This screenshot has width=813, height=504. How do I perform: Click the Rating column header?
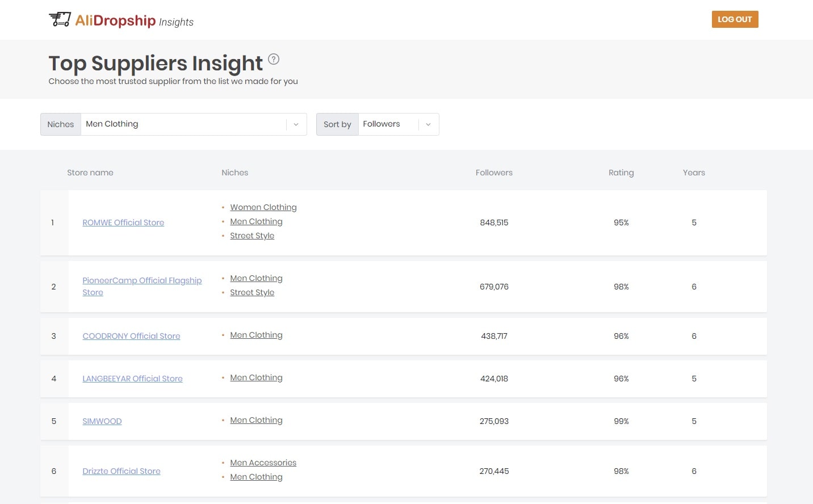tap(621, 173)
